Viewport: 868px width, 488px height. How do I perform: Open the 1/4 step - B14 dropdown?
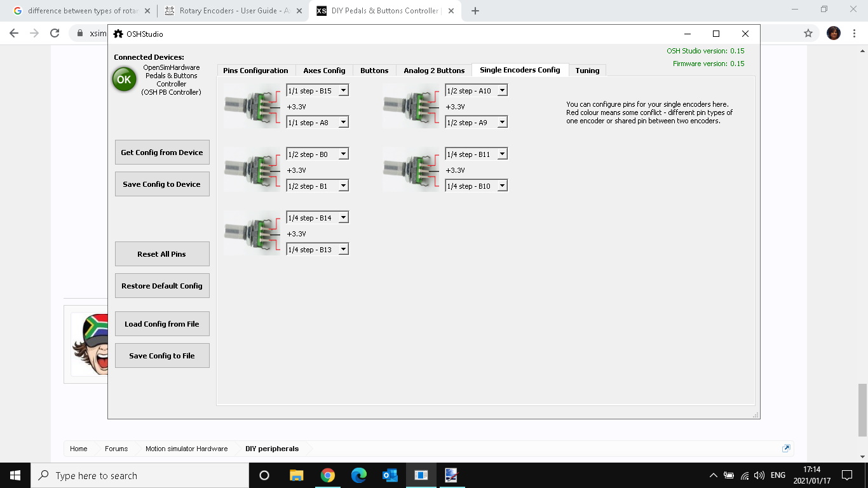[x=317, y=217]
